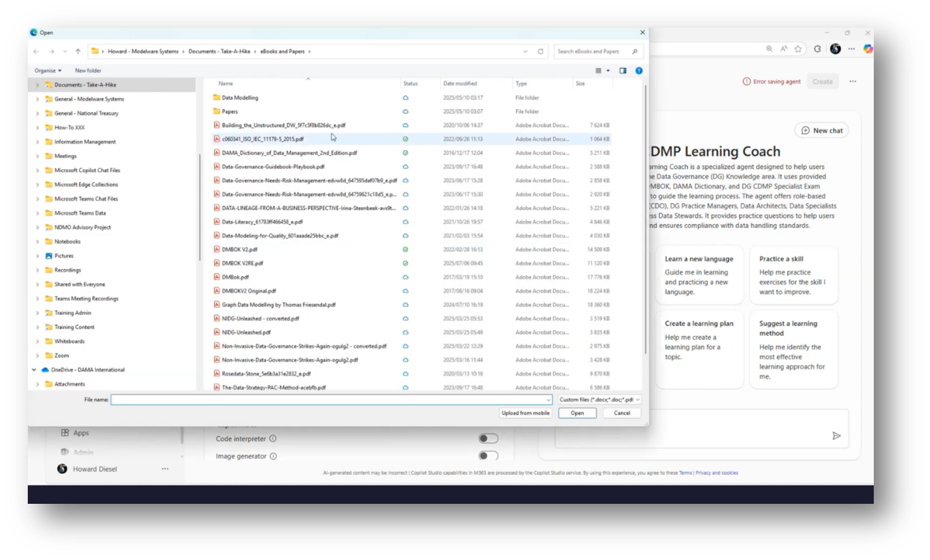Expand the Pictures folder in the tree
Image resolution: width=930 pixels, height=560 pixels.
(x=38, y=256)
